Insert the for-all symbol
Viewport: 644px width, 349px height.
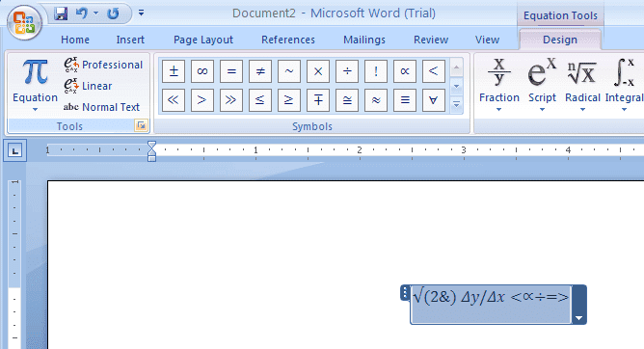click(x=433, y=100)
